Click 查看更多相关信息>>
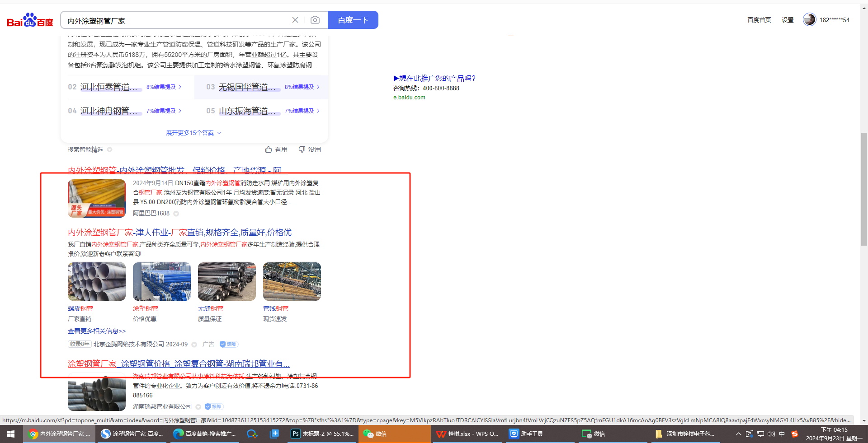868x443 pixels. point(97,331)
